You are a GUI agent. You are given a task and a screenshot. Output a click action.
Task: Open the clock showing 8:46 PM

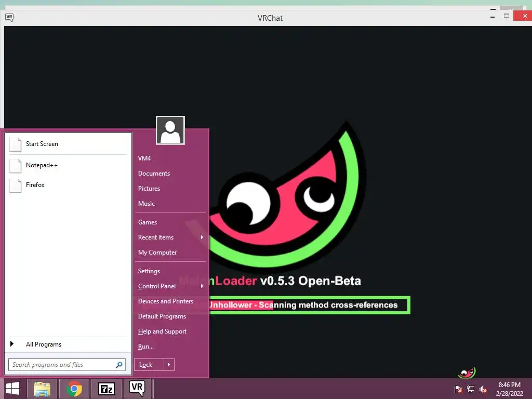coord(509,389)
